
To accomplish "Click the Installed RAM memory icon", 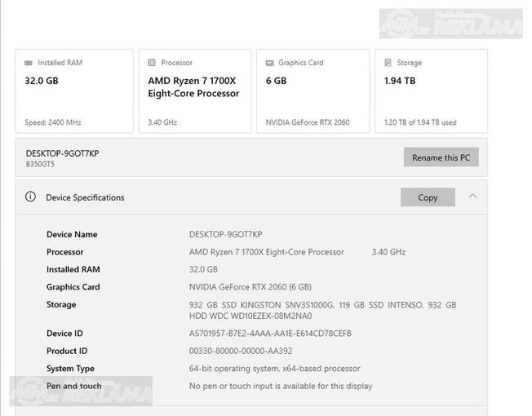I will point(29,63).
